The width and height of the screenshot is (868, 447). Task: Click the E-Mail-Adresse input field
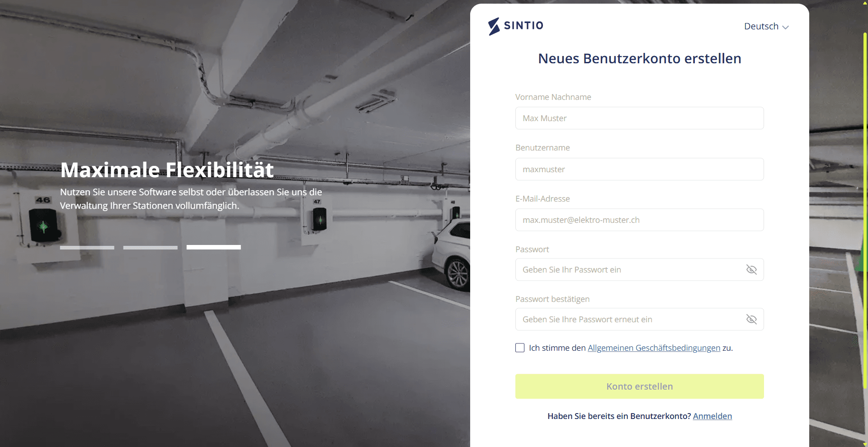click(x=639, y=220)
